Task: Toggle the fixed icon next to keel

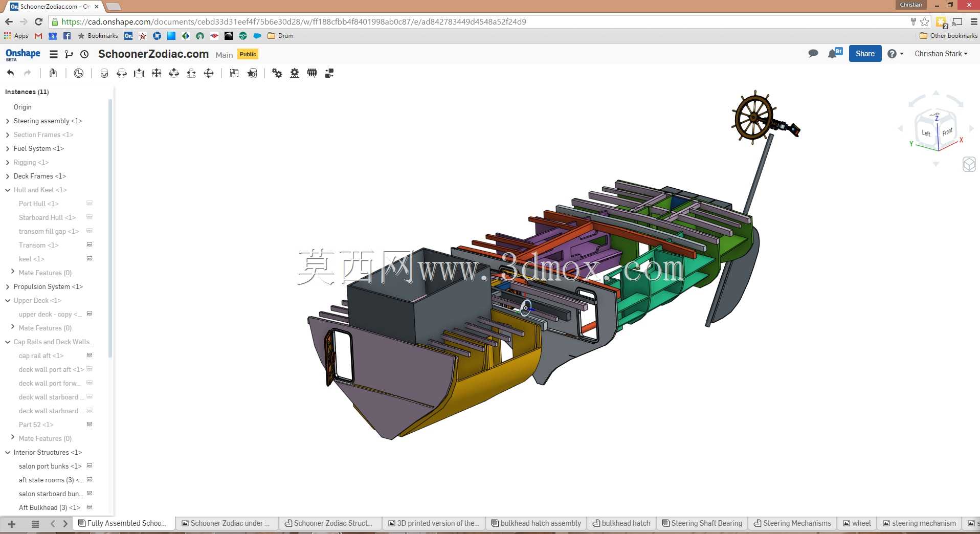Action: (90, 259)
